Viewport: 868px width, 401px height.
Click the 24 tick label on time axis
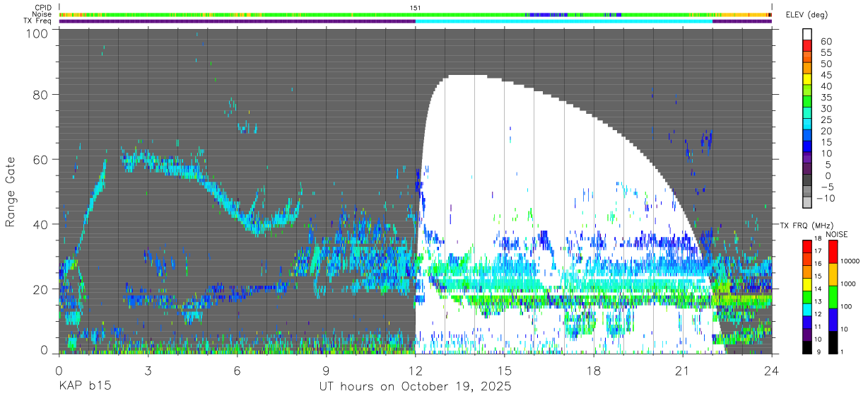coord(772,371)
